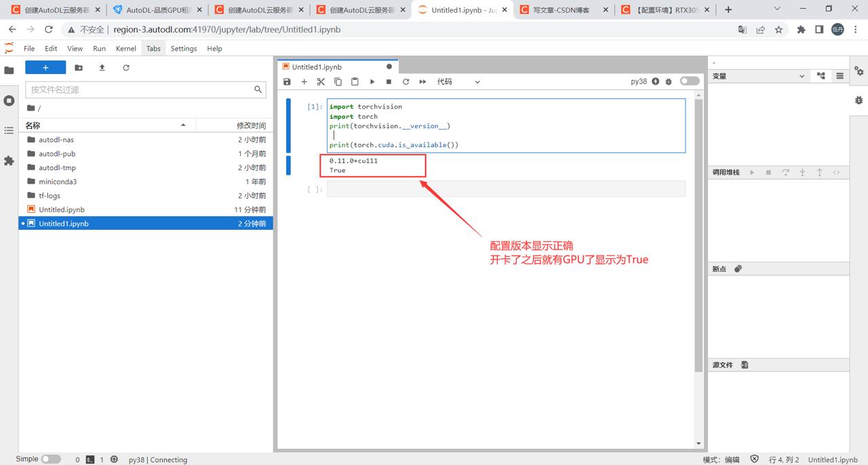Switch to the AutoDL-品质GPU browser tab
Viewport: 868px width, 465px height.
click(157, 9)
